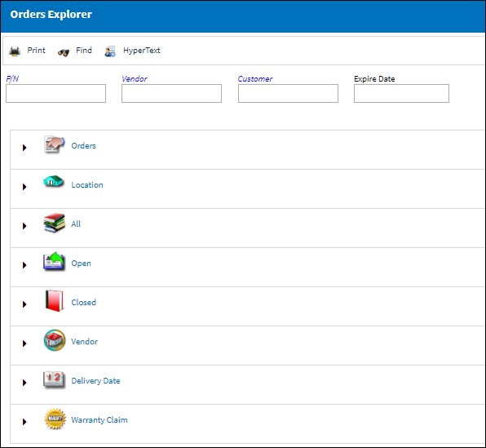Select the Orders hand-on-document icon

[55, 144]
